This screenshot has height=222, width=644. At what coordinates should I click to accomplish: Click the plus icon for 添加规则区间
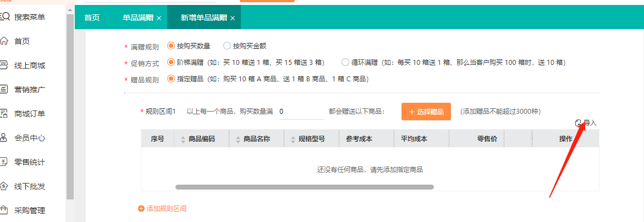click(x=141, y=209)
